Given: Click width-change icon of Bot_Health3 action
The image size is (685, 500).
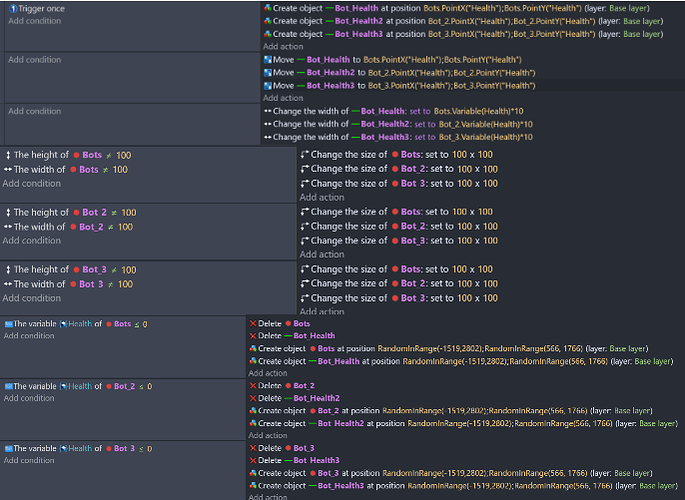Looking at the screenshot, I should [x=268, y=137].
